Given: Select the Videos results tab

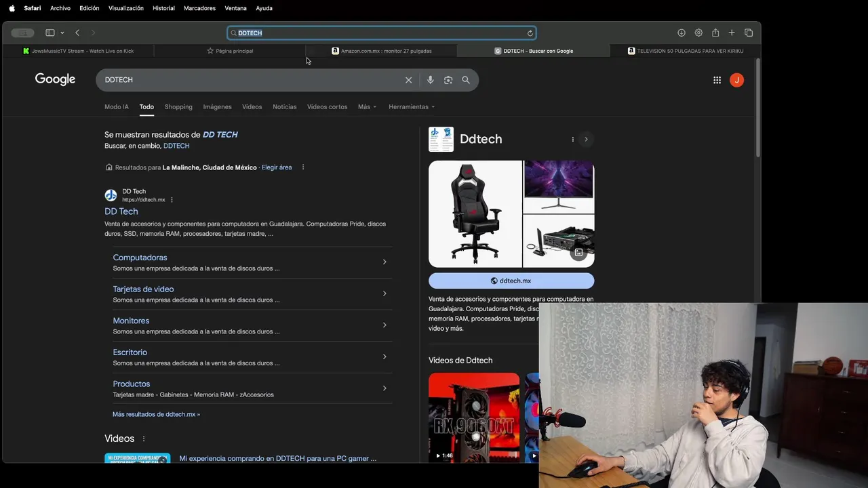Looking at the screenshot, I should 252,106.
